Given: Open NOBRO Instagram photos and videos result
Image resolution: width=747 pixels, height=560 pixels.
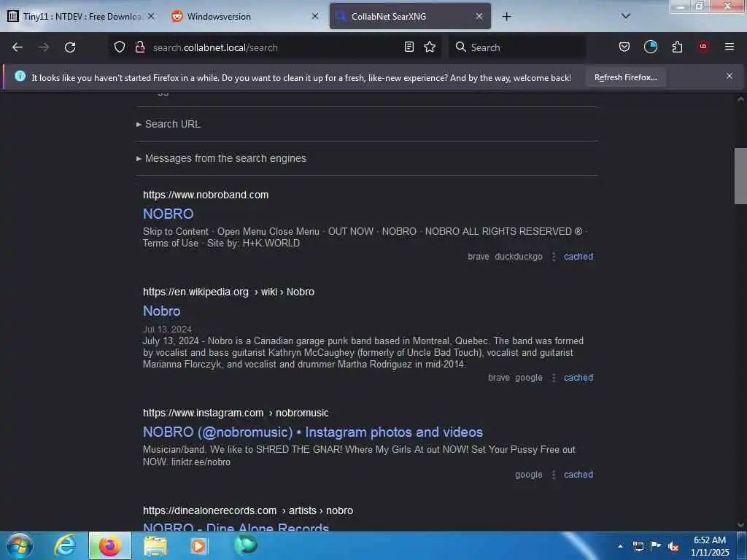Looking at the screenshot, I should tap(312, 432).
